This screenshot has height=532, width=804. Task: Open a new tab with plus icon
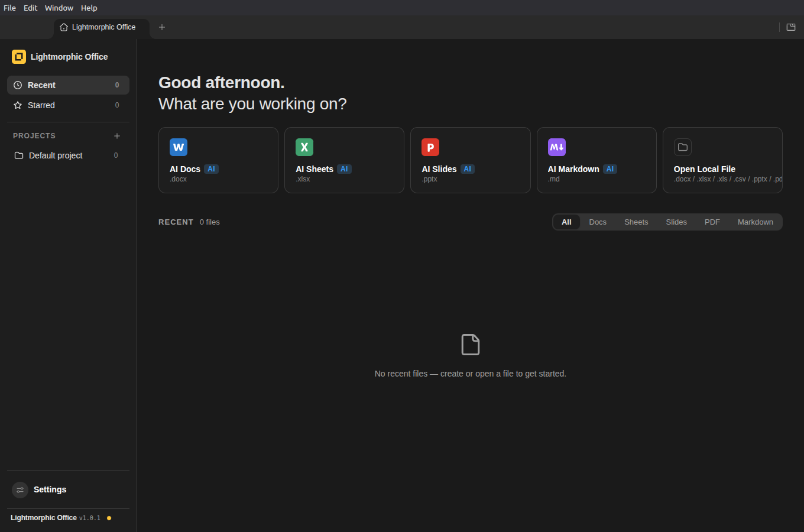coord(162,27)
